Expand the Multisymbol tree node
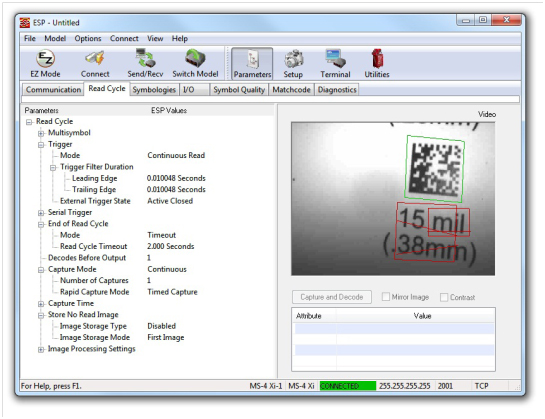545x419 pixels. pos(41,134)
